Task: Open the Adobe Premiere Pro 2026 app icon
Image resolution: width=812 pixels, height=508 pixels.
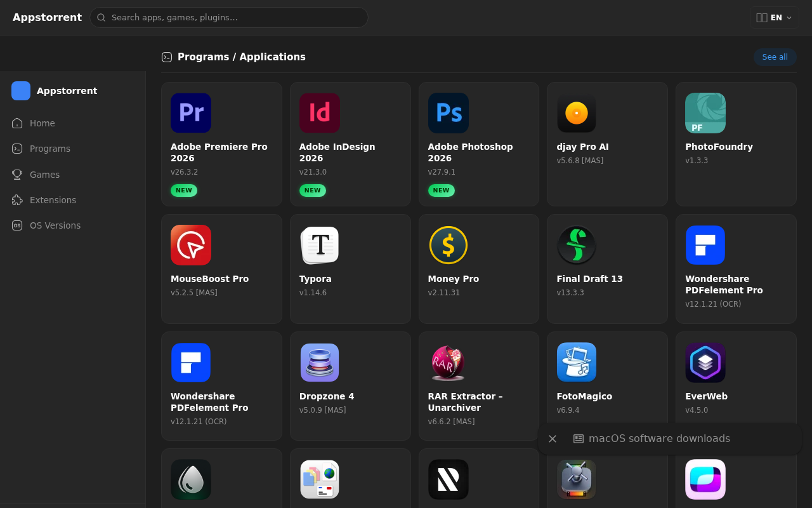Action: pos(191,113)
